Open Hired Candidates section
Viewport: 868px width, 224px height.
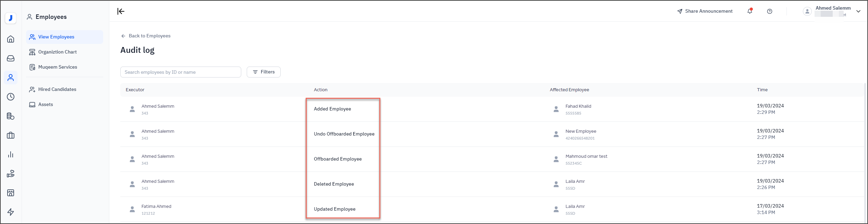57,90
